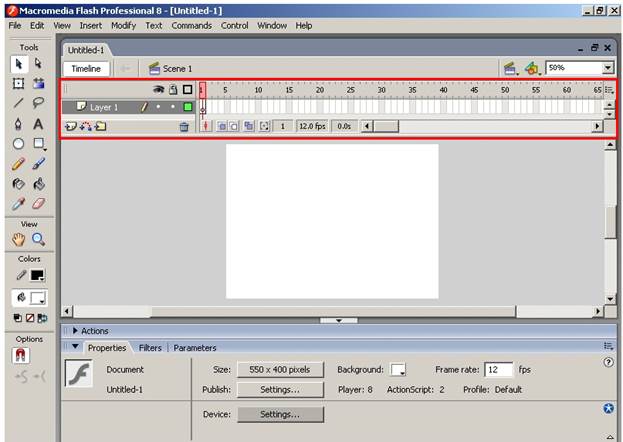This screenshot has width=623, height=442.
Task: Collapse the Properties panel triangle
Action: pyautogui.click(x=75, y=347)
